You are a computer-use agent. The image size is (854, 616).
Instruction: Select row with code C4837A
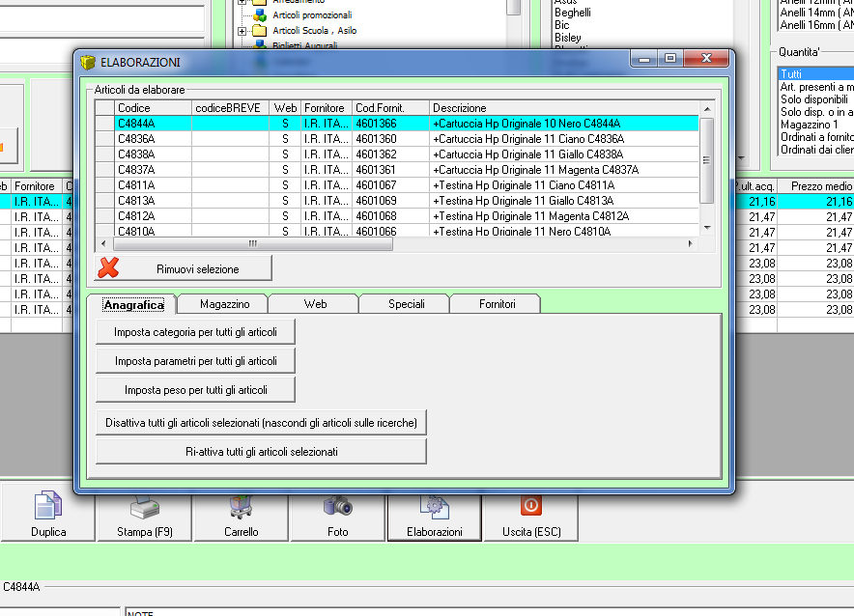coord(396,170)
